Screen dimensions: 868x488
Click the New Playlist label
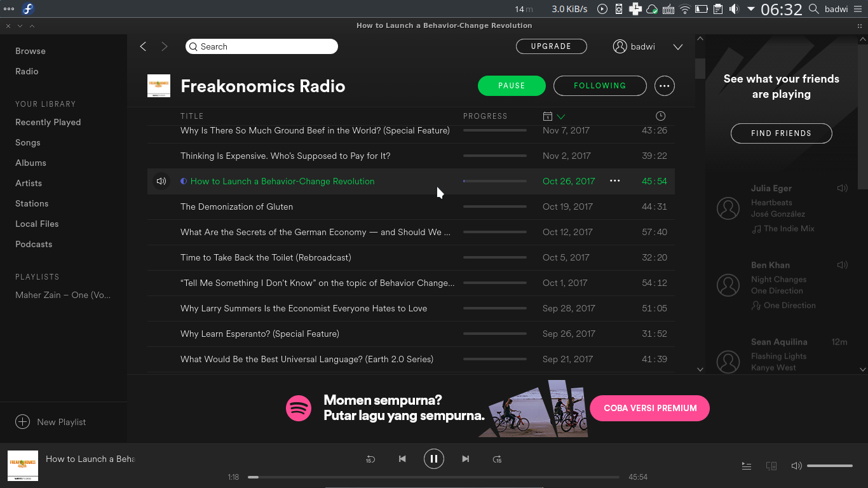61,422
